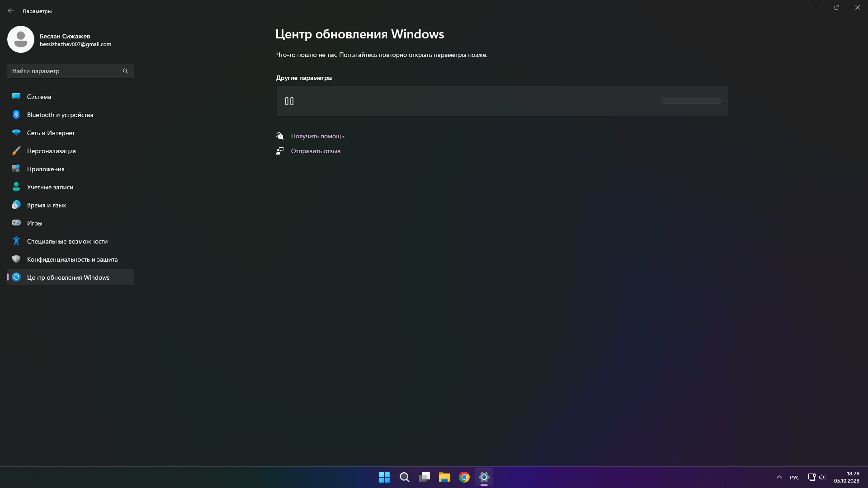Click the Игры gamepad icon

16,223
